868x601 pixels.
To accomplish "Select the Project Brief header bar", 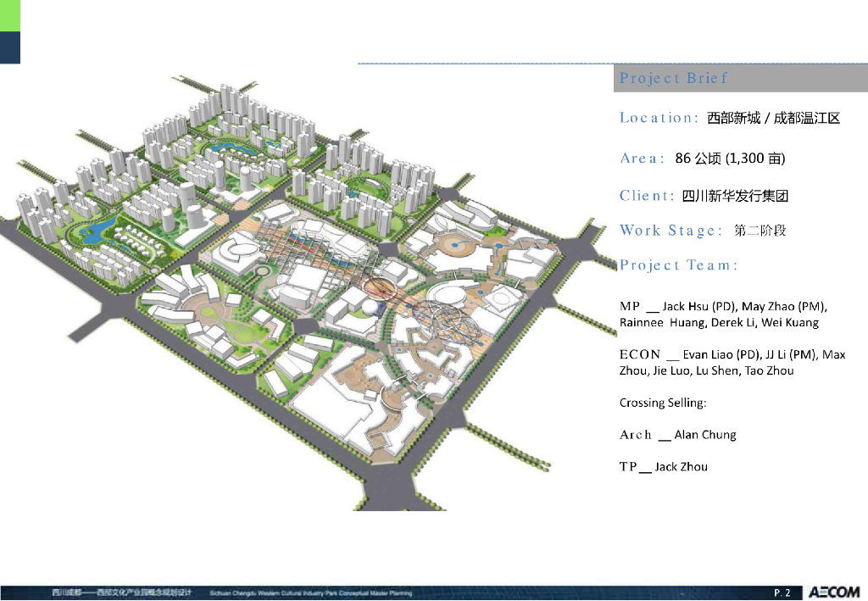I will click(x=740, y=78).
